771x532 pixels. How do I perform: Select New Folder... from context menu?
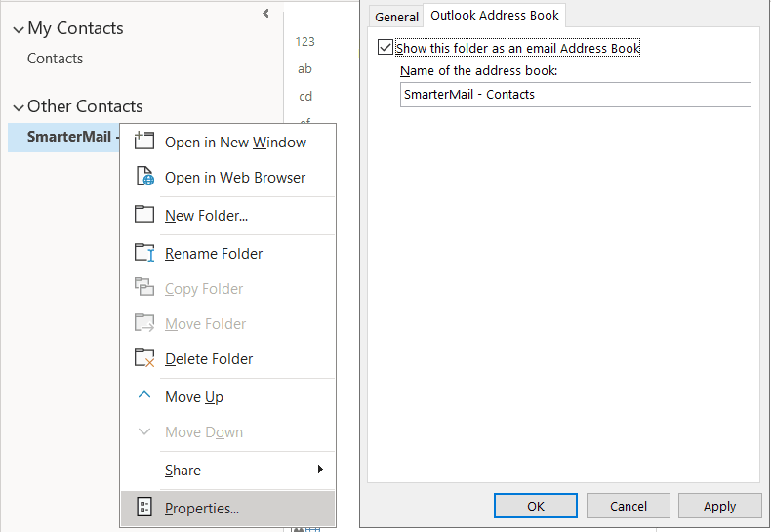[228, 216]
